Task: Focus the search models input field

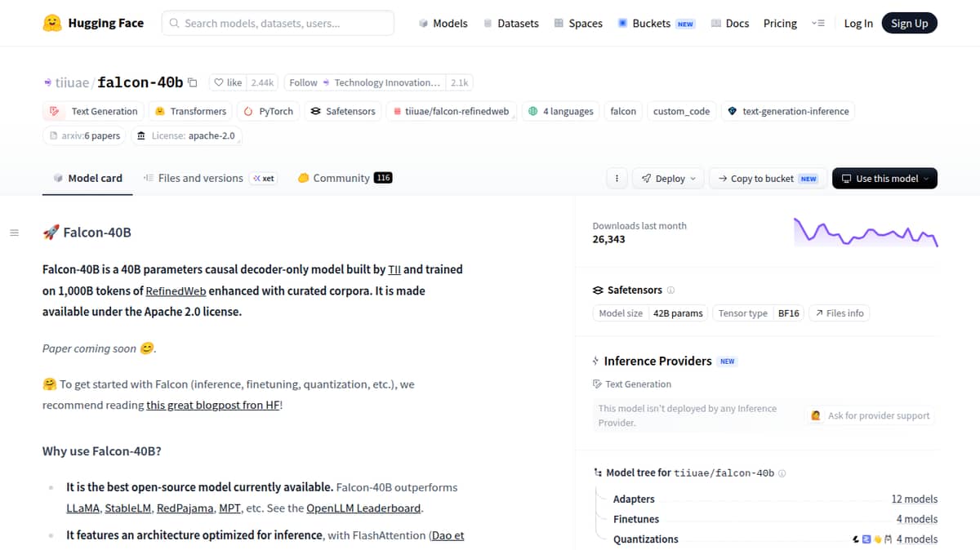Action: [278, 23]
